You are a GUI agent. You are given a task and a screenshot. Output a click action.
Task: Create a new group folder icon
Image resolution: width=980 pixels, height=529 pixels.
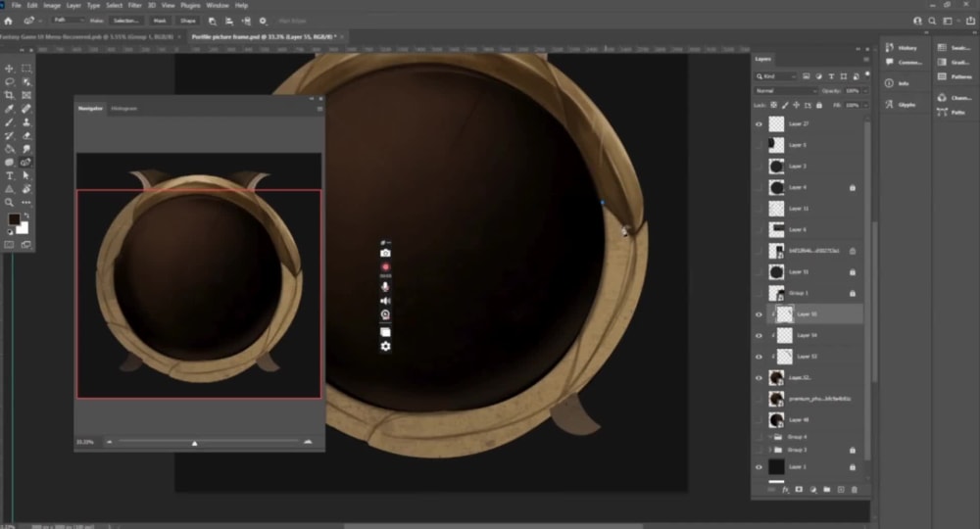[x=827, y=490]
